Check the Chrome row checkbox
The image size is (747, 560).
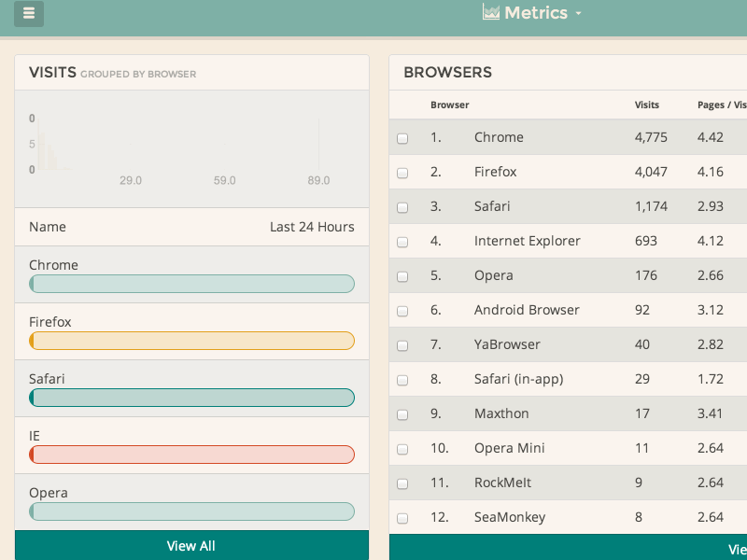click(402, 138)
